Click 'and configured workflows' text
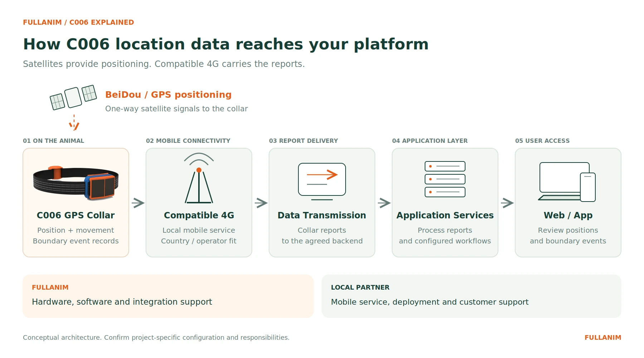 click(x=445, y=241)
